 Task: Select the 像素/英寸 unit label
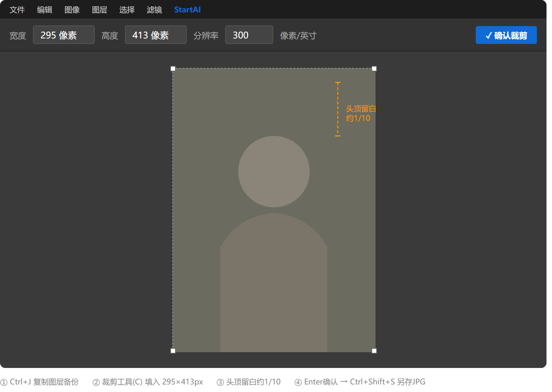coord(298,35)
